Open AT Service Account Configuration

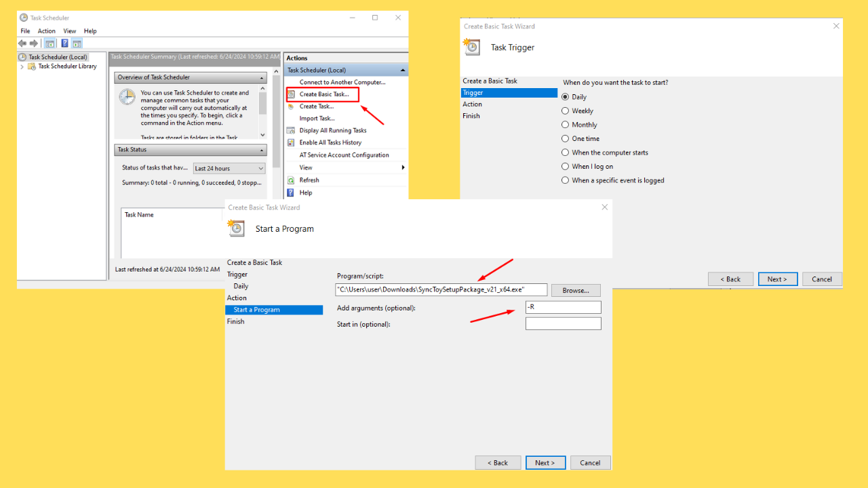pos(344,155)
